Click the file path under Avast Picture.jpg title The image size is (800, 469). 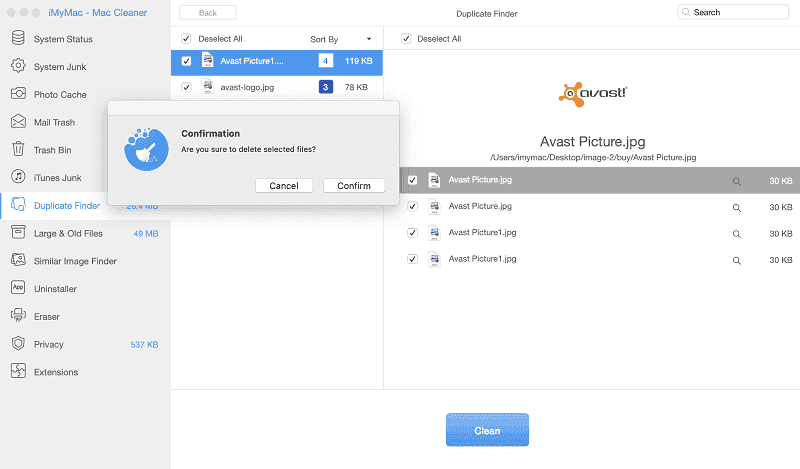click(x=593, y=158)
